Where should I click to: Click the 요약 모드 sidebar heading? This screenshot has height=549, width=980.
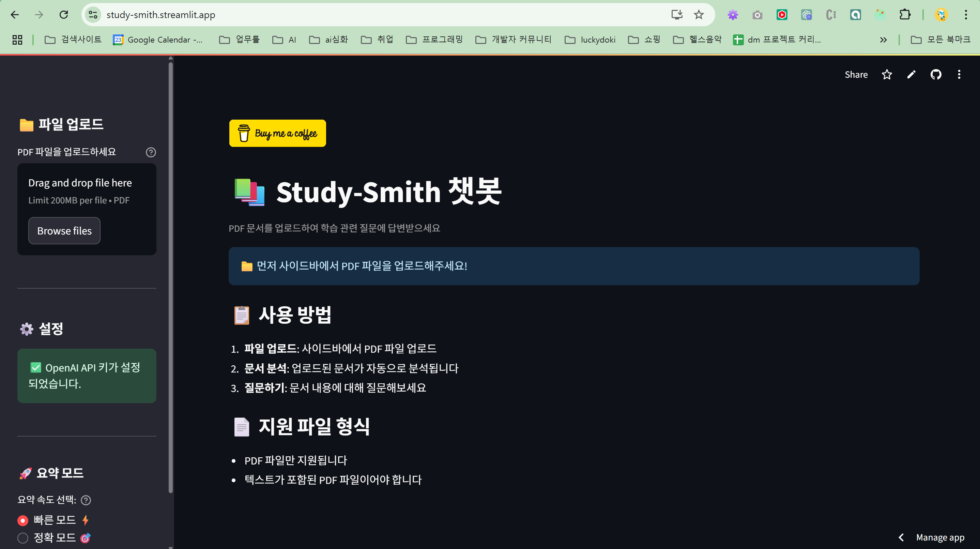pos(51,473)
